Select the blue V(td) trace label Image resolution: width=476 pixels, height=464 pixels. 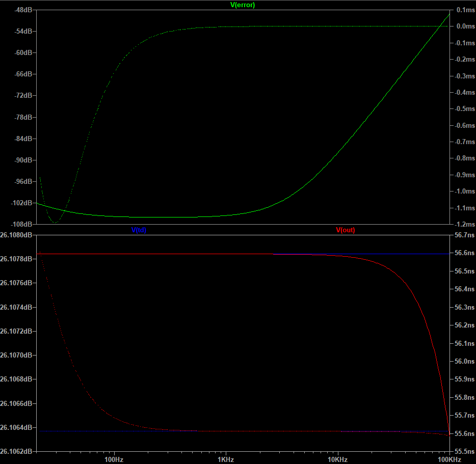pyautogui.click(x=139, y=230)
